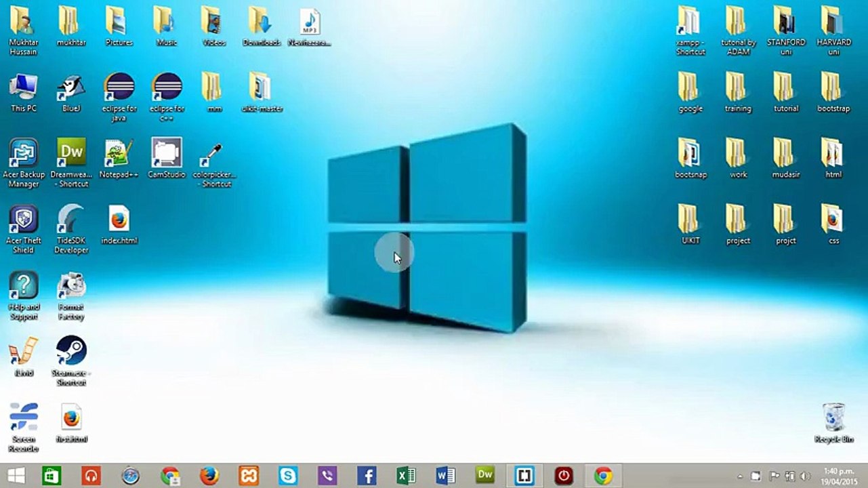Launch eclipse for c++ shortcut
Image resolution: width=868 pixels, height=488 pixels.
click(167, 97)
